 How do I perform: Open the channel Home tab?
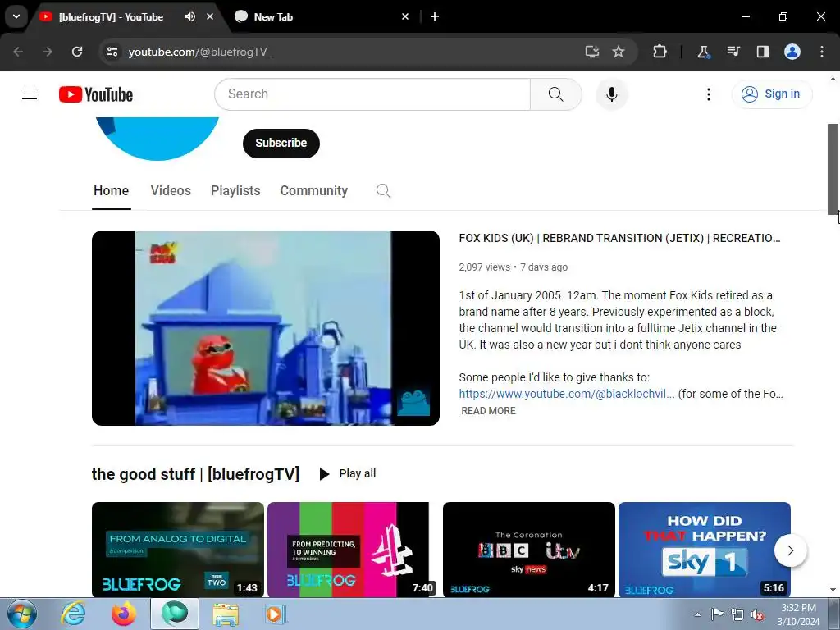click(112, 190)
